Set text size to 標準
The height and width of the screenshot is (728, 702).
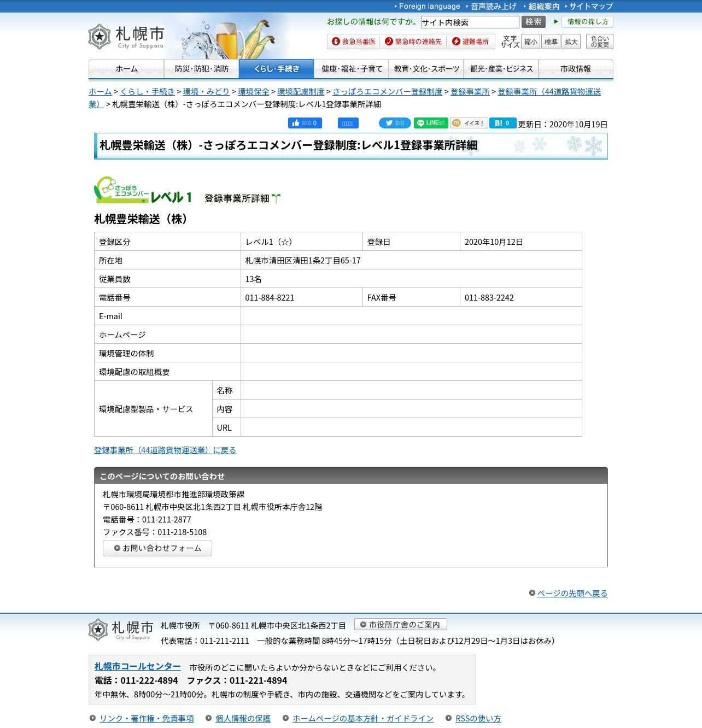pyautogui.click(x=551, y=42)
